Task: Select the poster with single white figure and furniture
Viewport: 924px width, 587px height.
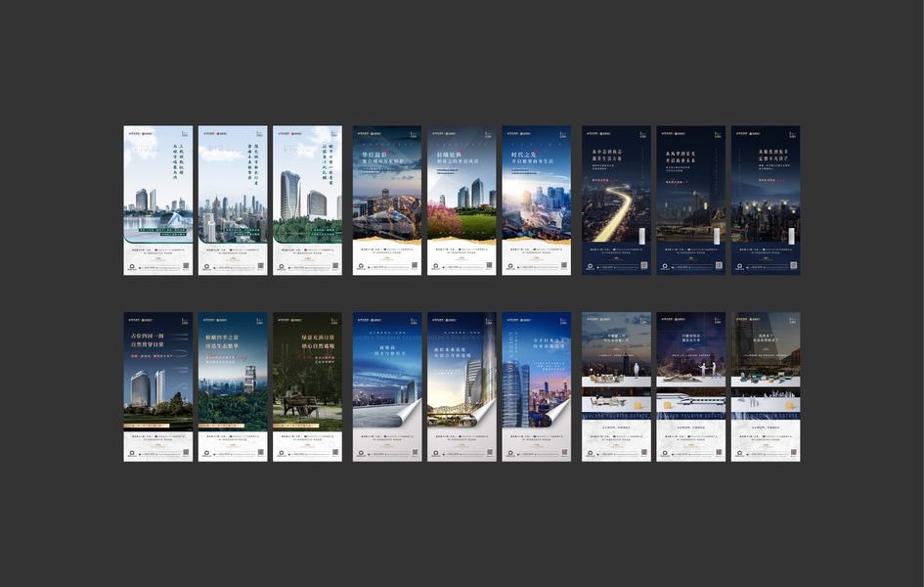Action: coord(616,386)
